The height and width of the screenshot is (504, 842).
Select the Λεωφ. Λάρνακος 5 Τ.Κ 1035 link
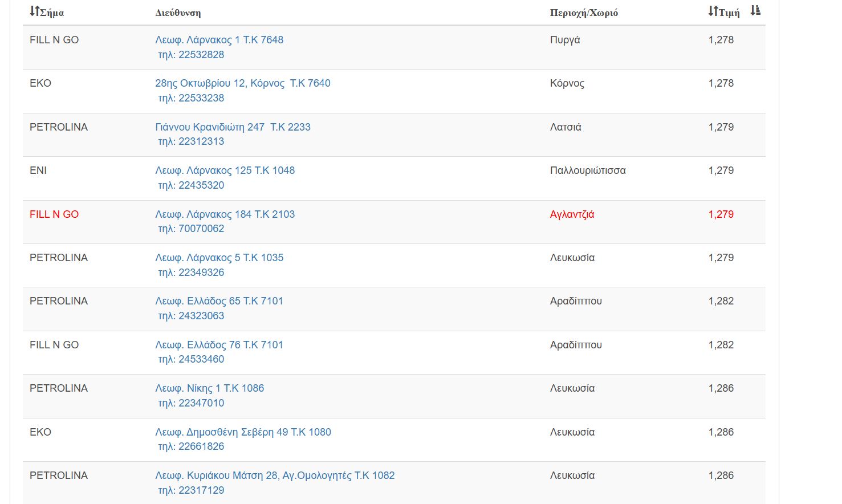coord(219,258)
